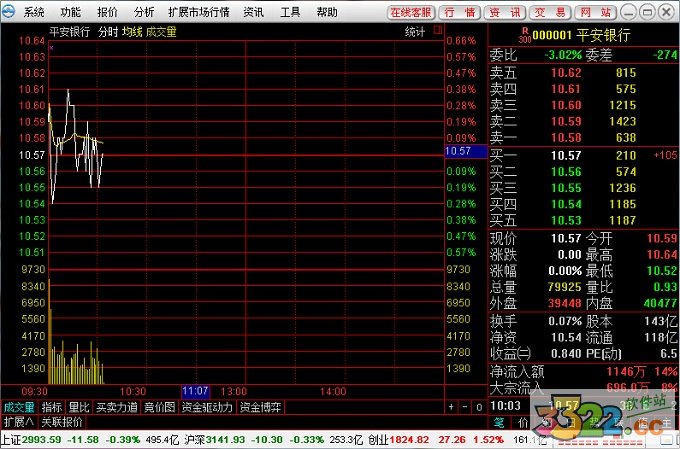Click the 委比 value -3.02%
This screenshot has height=449, width=680.
(x=563, y=55)
